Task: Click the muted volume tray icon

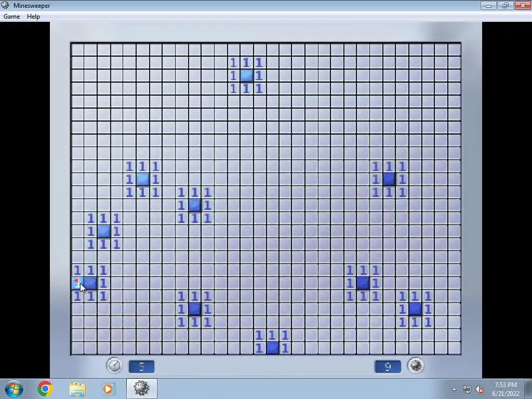Action: (x=480, y=390)
